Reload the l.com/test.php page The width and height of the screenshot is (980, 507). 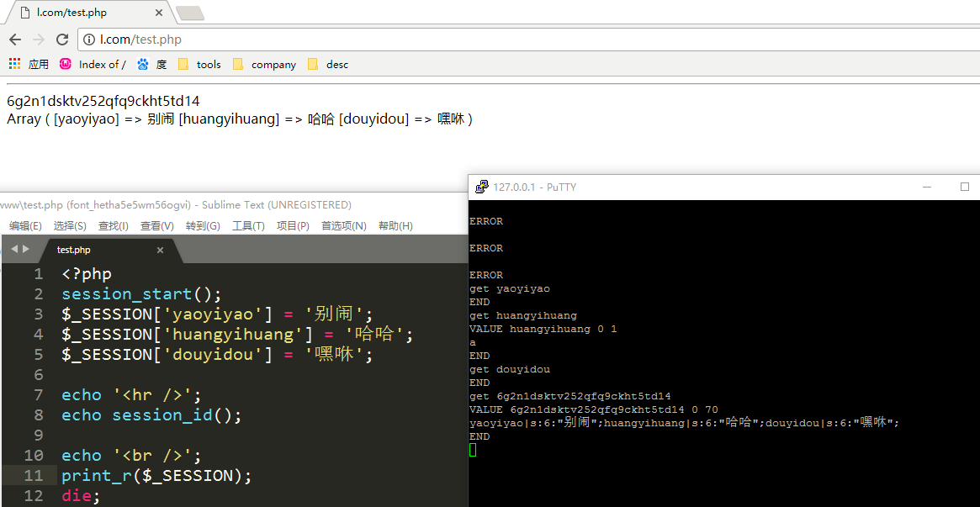click(62, 40)
